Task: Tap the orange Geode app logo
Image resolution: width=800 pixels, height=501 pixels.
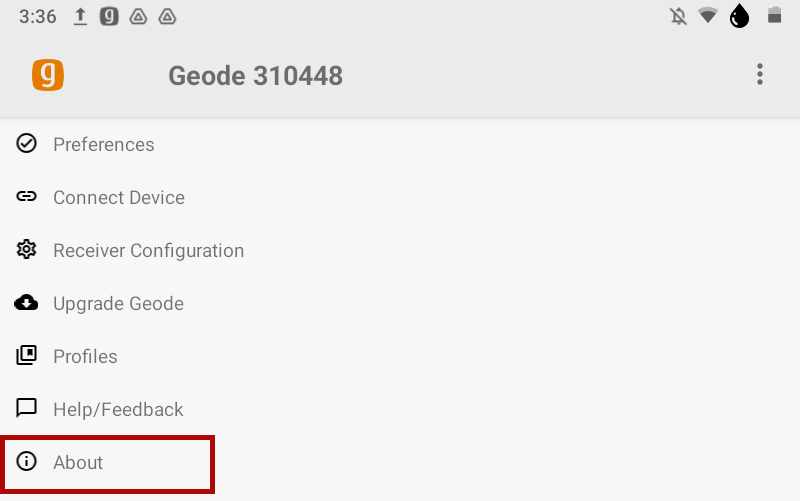Action: pyautogui.click(x=48, y=75)
